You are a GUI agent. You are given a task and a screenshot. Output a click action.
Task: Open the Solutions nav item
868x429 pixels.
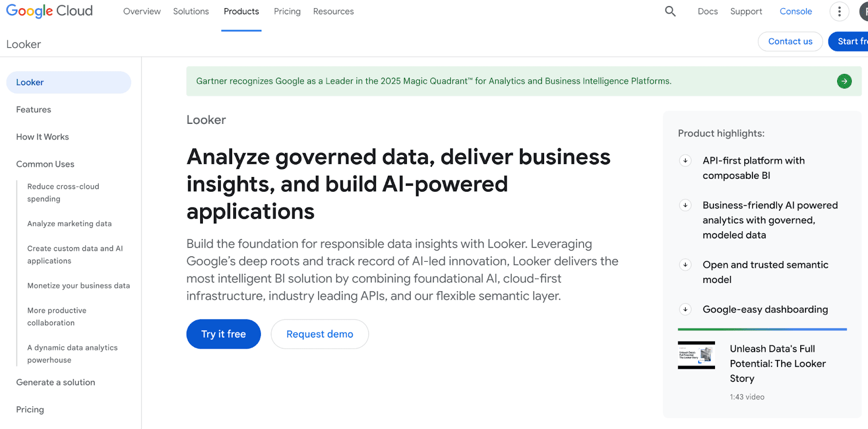(191, 11)
